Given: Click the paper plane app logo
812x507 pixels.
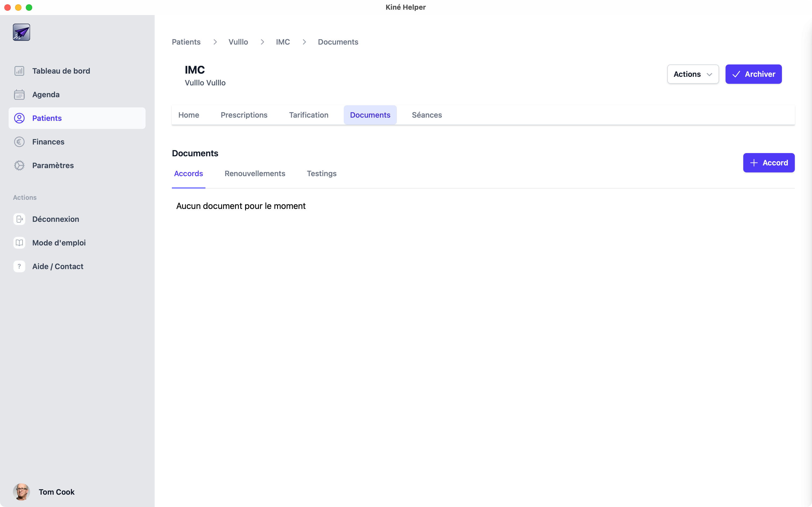Looking at the screenshot, I should 21,32.
